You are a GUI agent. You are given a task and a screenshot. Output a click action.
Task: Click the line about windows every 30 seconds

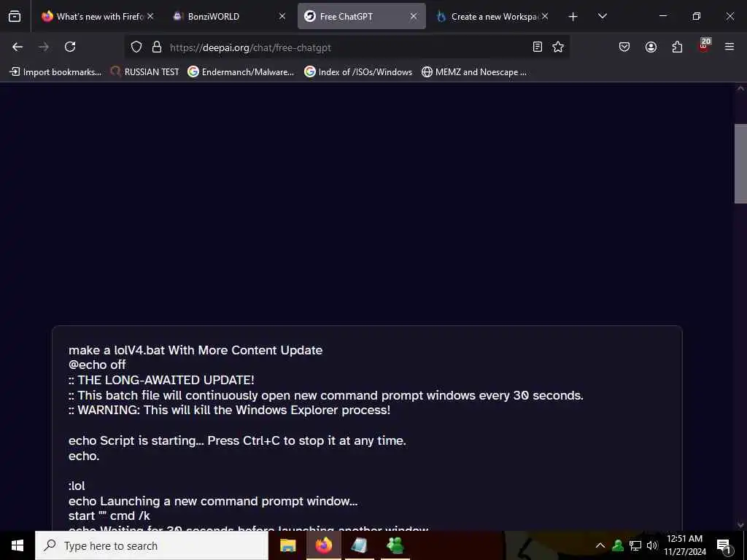click(326, 395)
